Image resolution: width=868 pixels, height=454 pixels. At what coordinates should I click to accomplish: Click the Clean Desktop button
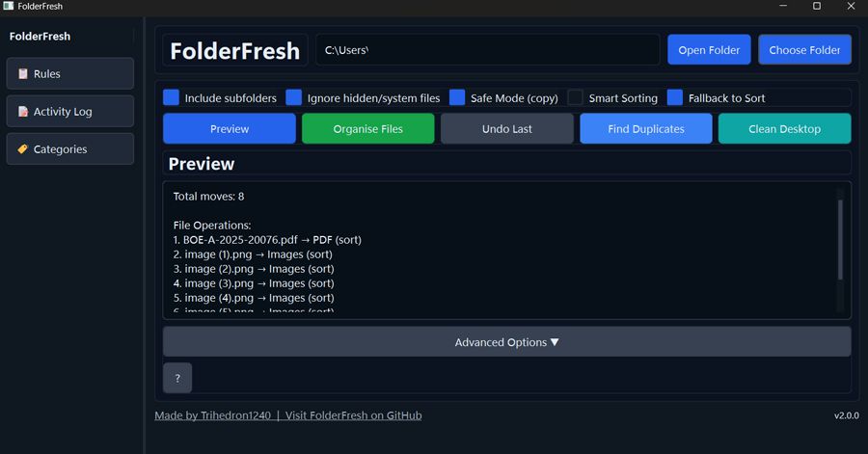tap(784, 128)
